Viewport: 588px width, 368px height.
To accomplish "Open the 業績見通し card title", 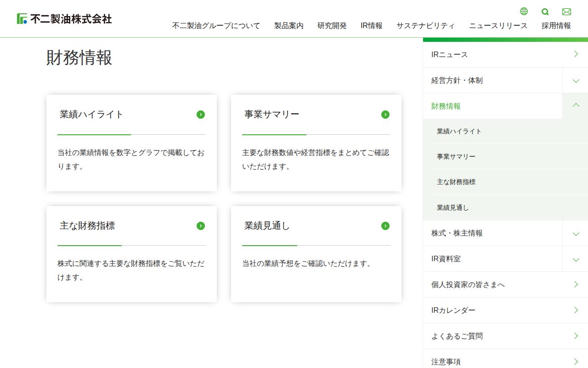I will 267,226.
